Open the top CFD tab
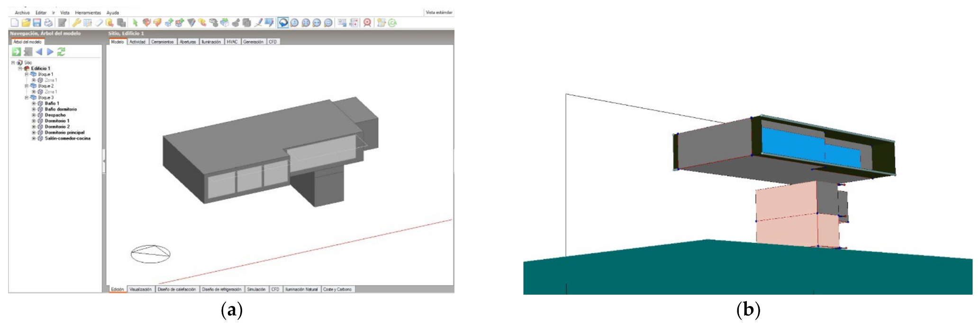This screenshot has width=980, height=326. pyautogui.click(x=273, y=42)
